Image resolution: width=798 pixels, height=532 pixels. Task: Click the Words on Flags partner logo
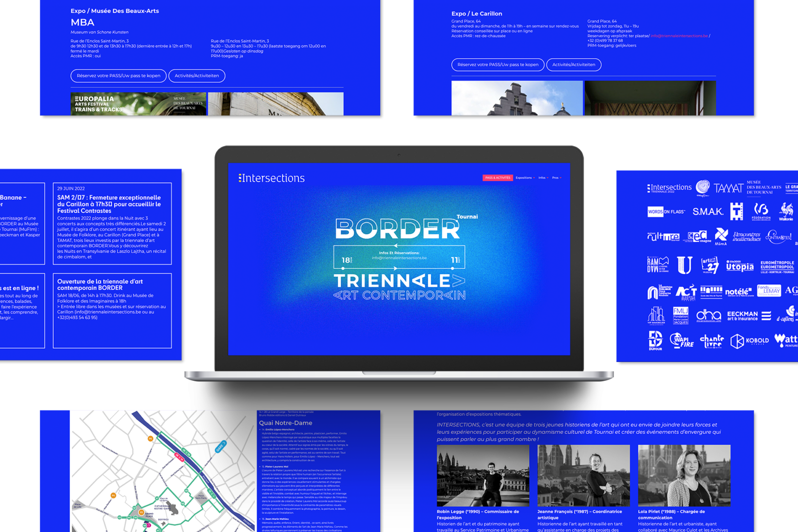(666, 212)
